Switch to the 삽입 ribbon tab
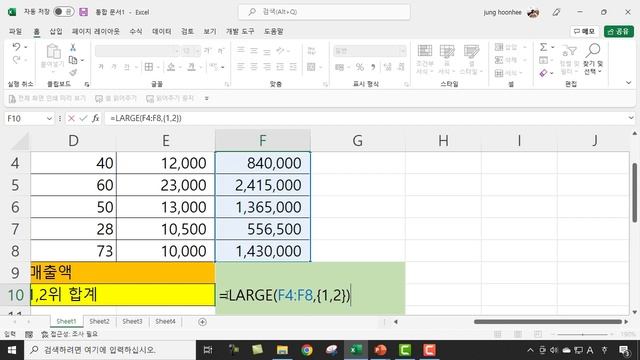640x360 pixels. pyautogui.click(x=56, y=31)
